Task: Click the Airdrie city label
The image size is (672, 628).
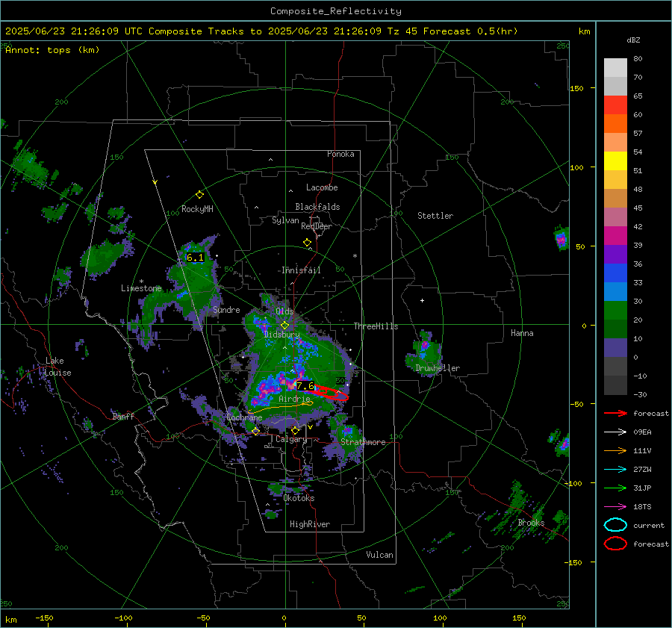Action: click(294, 399)
